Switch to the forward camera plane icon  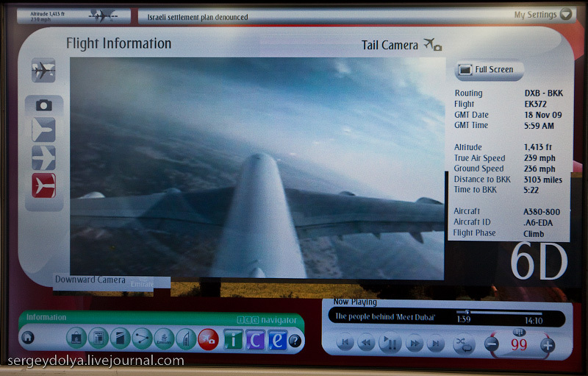[x=43, y=130]
